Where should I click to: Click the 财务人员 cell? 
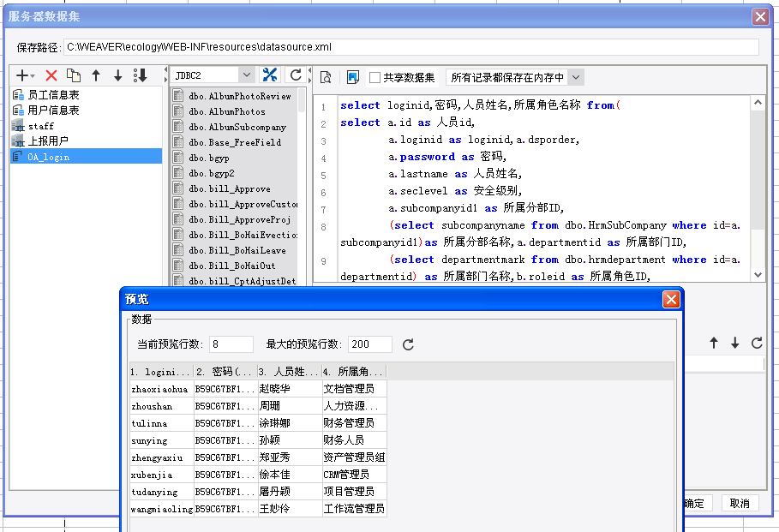[354, 440]
